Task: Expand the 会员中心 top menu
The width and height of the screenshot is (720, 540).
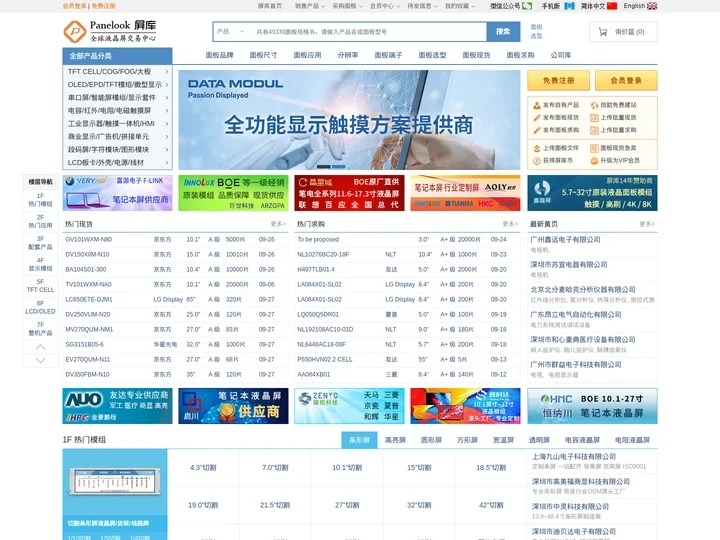Action: [x=385, y=6]
